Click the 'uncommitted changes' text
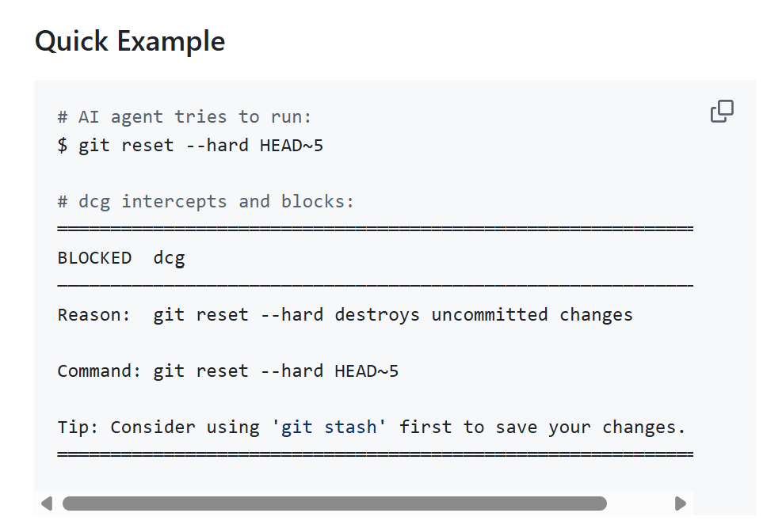The width and height of the screenshot is (767, 532). pos(532,314)
